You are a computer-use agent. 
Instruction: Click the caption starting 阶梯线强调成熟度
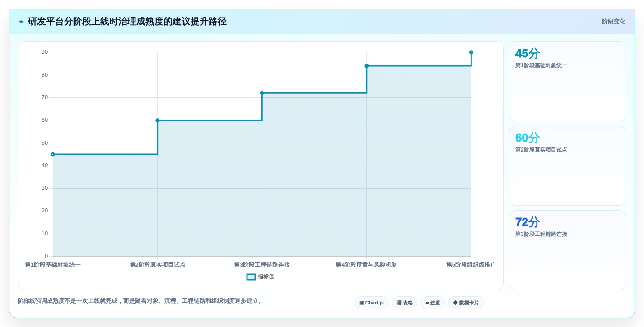[x=140, y=301]
